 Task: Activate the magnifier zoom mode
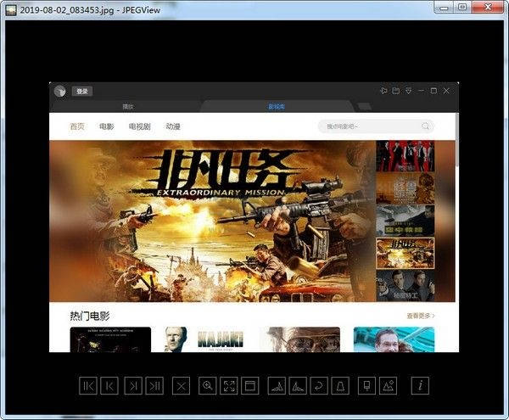(x=207, y=385)
